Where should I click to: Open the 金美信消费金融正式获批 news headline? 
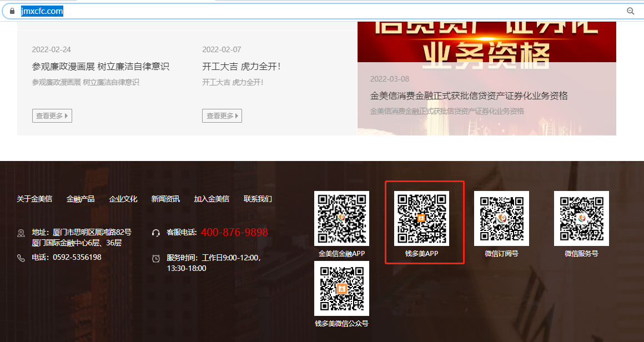(469, 96)
